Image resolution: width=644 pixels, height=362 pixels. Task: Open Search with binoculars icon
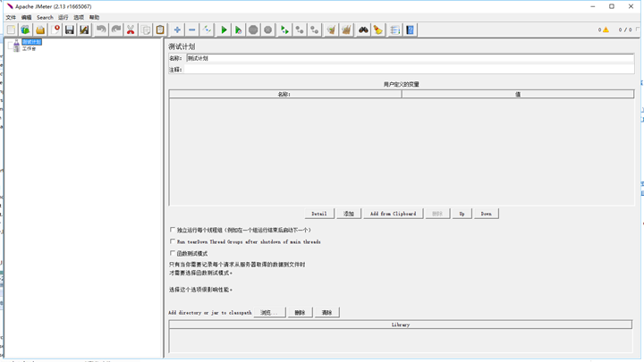point(363,30)
